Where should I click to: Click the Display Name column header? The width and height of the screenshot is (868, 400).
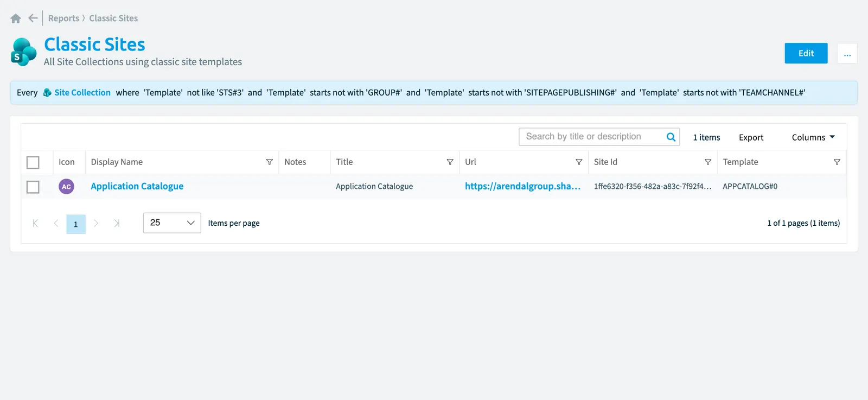117,162
